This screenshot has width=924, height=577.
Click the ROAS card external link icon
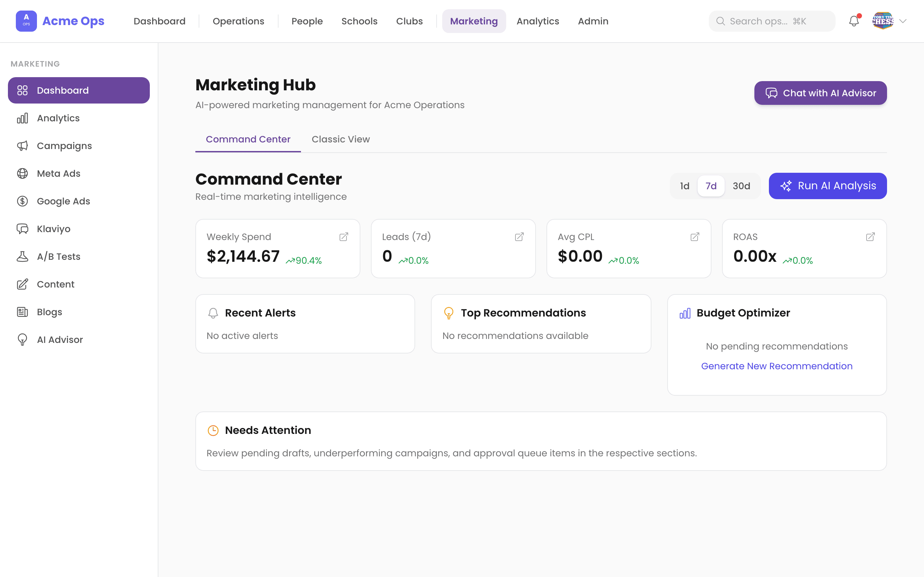pyautogui.click(x=870, y=237)
